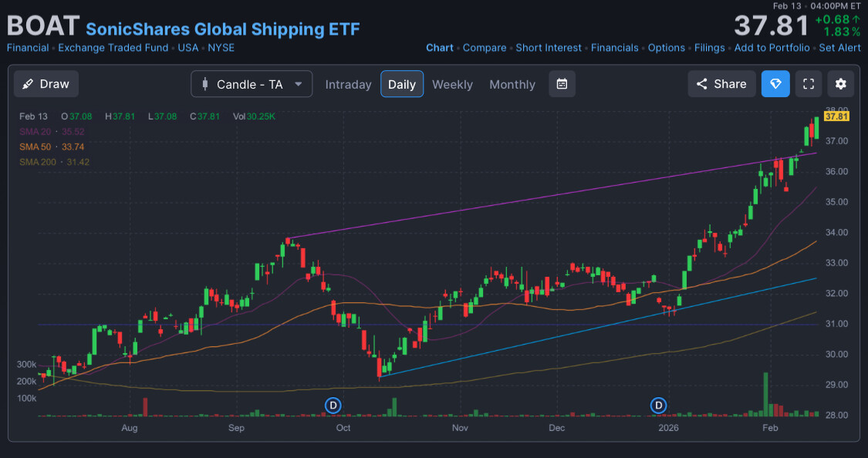Viewport: 868px width, 458px height.
Task: Click the December dividend D marker
Action: [x=659, y=405]
